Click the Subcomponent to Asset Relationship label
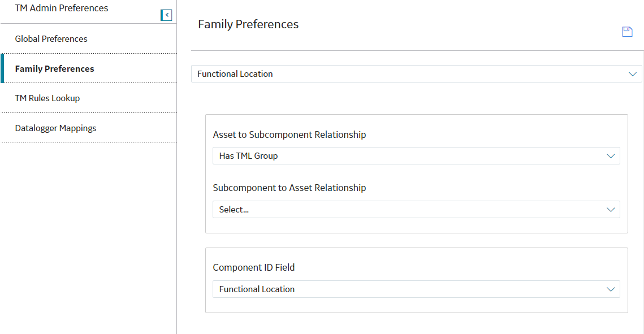The width and height of the screenshot is (644, 334). tap(289, 188)
